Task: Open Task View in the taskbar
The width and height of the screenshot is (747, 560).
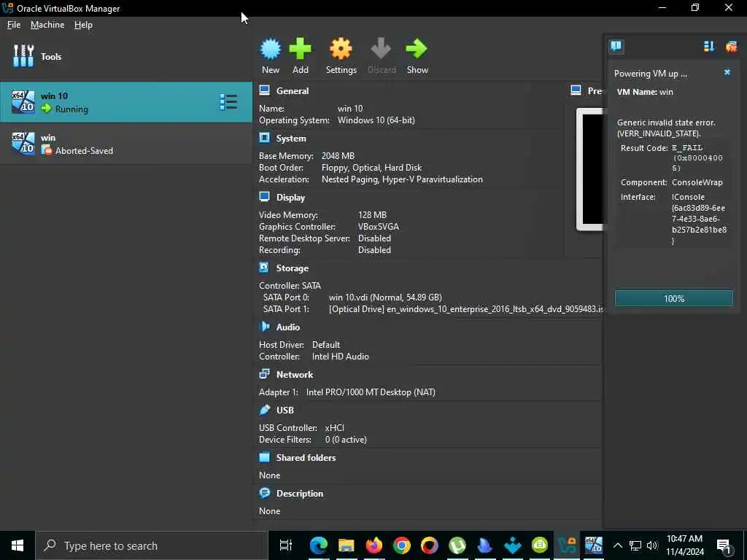Action: (x=285, y=545)
